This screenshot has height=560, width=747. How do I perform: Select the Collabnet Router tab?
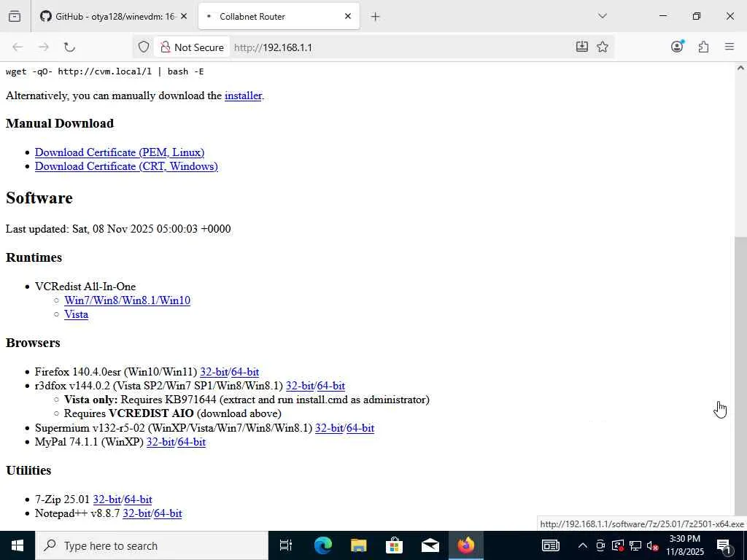click(279, 17)
